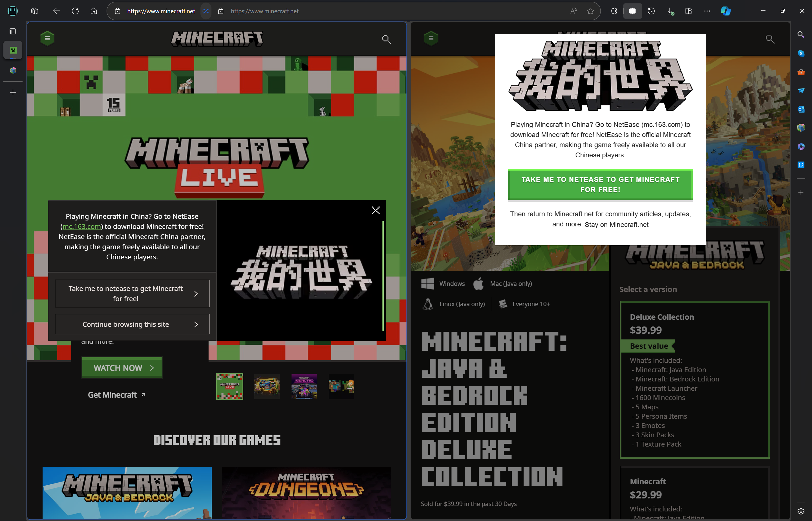Click the linked tabs icon in the address bar

tap(206, 11)
